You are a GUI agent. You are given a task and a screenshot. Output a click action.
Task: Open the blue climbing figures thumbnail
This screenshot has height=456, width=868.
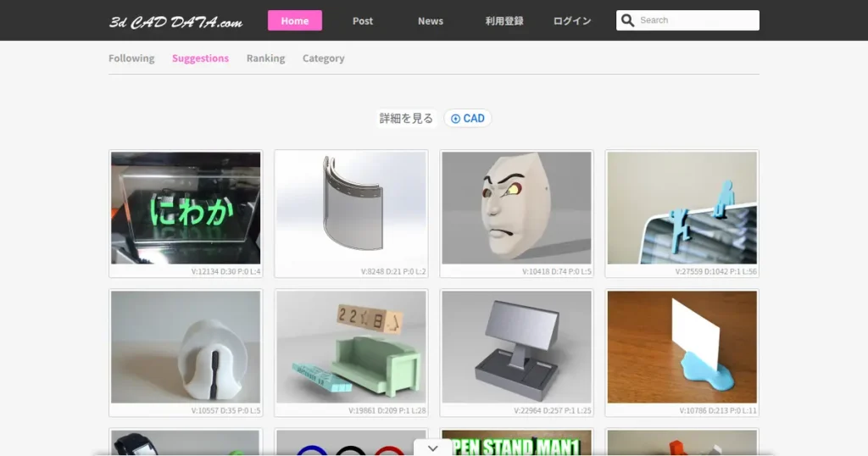[682, 209]
